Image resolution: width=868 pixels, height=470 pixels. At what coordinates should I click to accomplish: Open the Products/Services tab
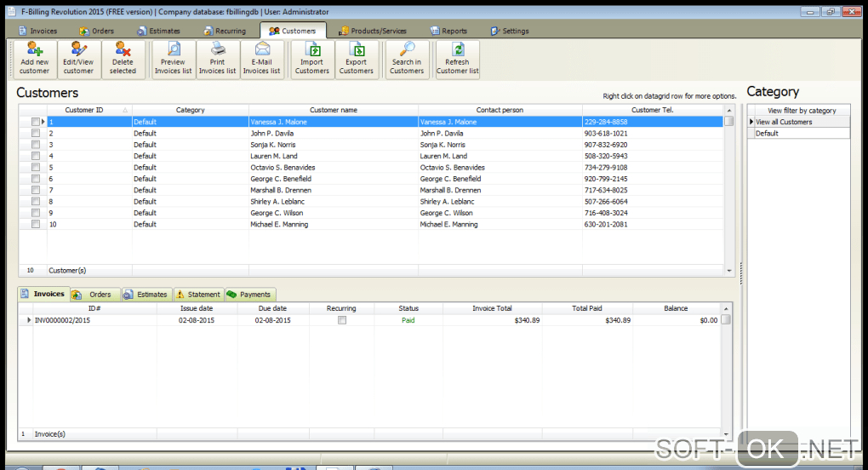click(x=373, y=31)
